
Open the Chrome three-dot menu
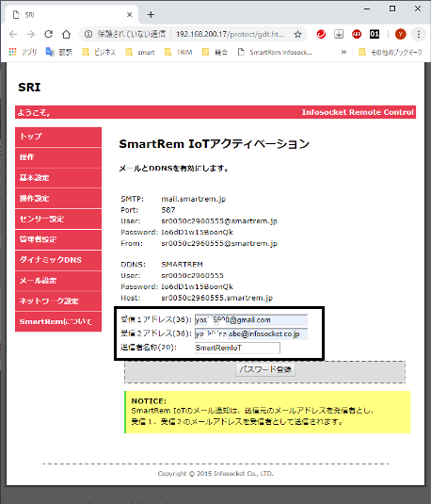tap(419, 34)
